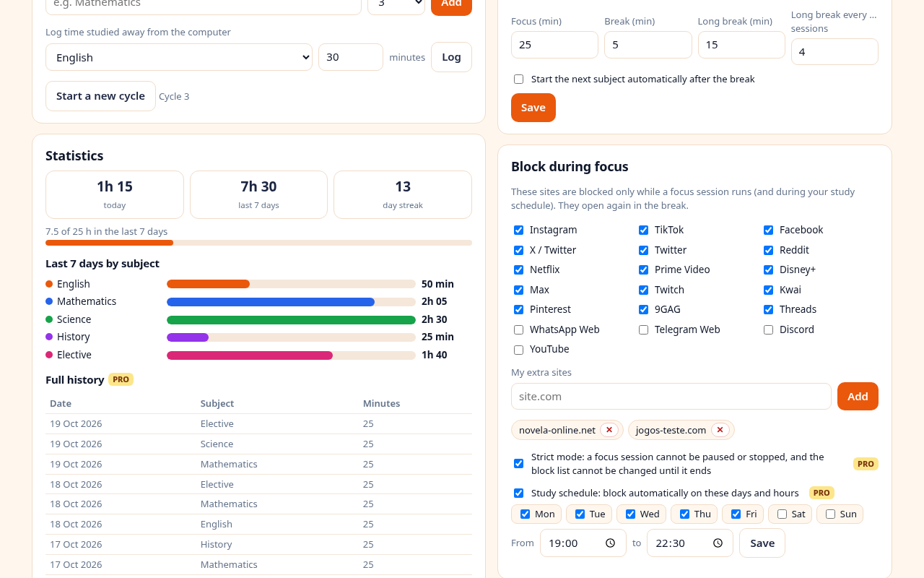
Task: Uncheck Monday in study schedule
Action: 525,514
